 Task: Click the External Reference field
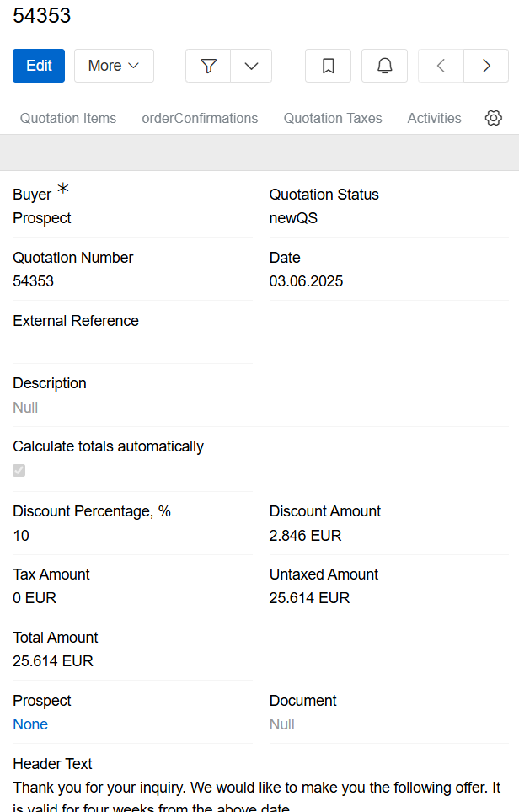click(x=132, y=344)
